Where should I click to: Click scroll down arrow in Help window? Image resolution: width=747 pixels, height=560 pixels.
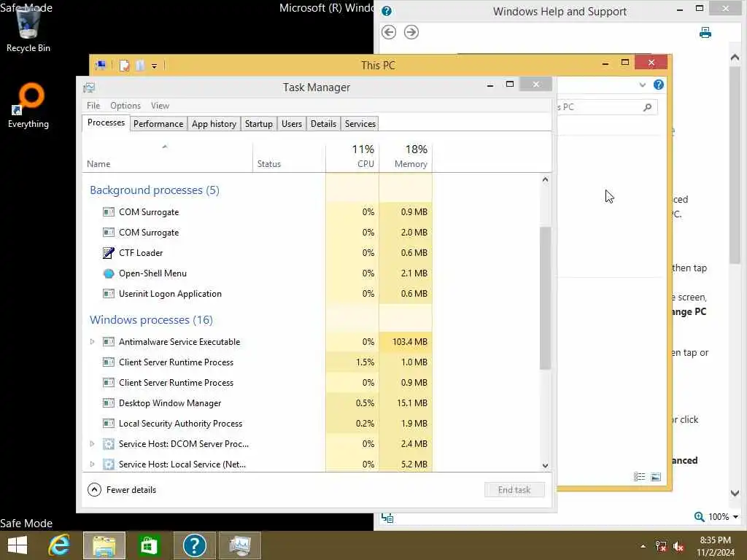click(735, 494)
